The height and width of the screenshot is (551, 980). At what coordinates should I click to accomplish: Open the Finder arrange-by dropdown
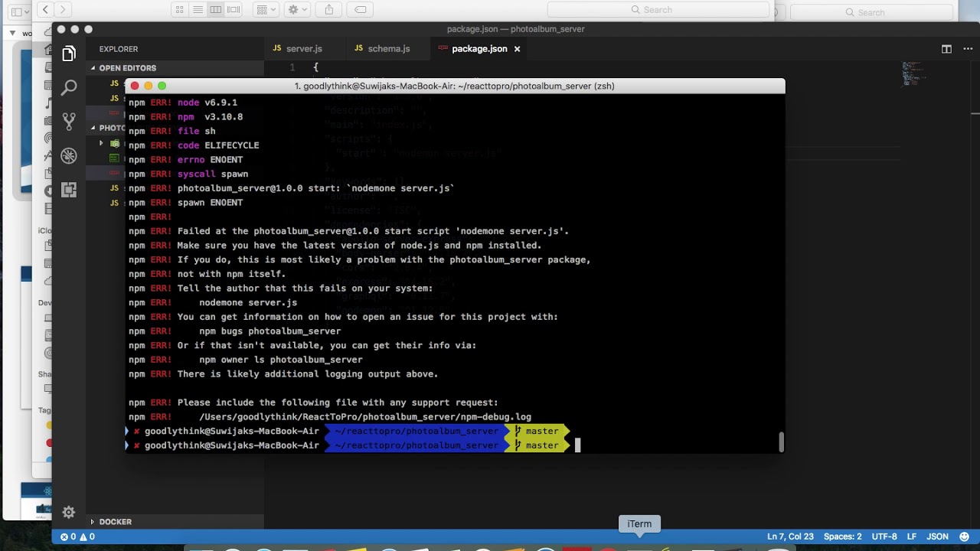pos(266,9)
